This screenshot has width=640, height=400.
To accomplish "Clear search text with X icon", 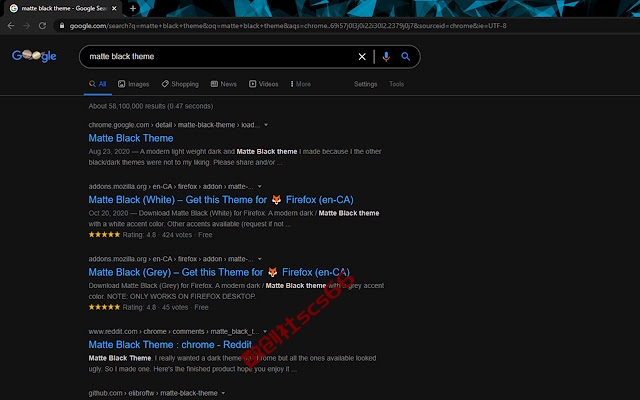I will coord(362,57).
